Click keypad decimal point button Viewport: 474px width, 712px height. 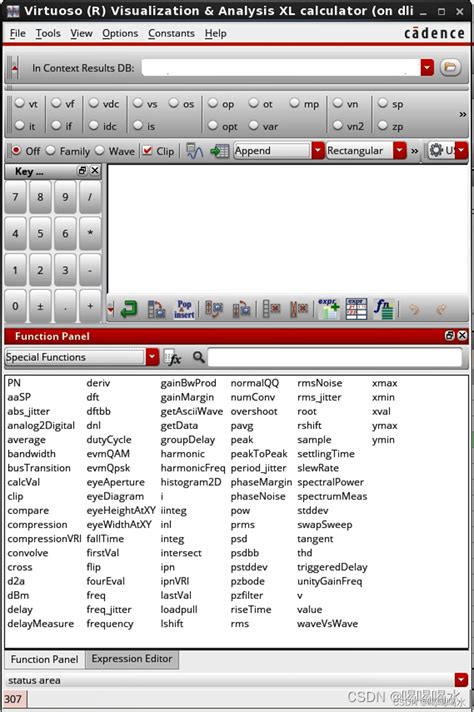65,307
